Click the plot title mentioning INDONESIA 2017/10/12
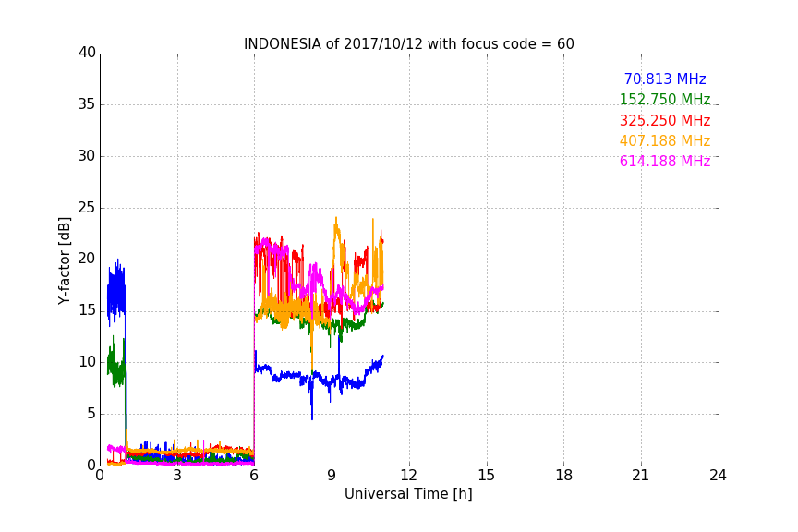Image resolution: width=798 pixels, height=532 pixels. tap(408, 44)
